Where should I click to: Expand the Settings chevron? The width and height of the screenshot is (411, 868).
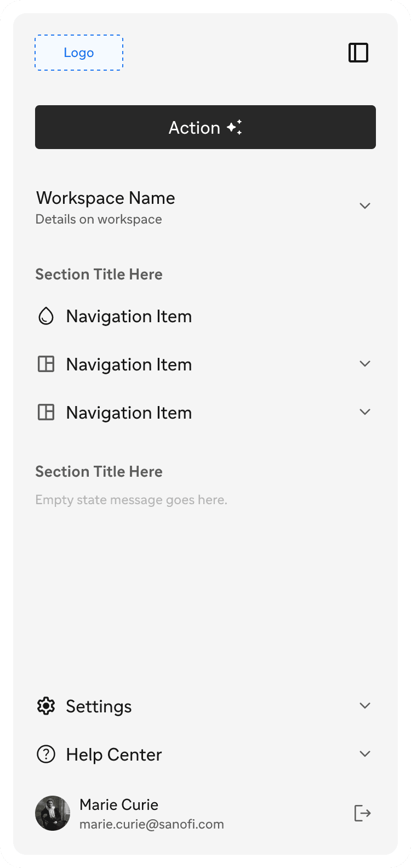365,706
